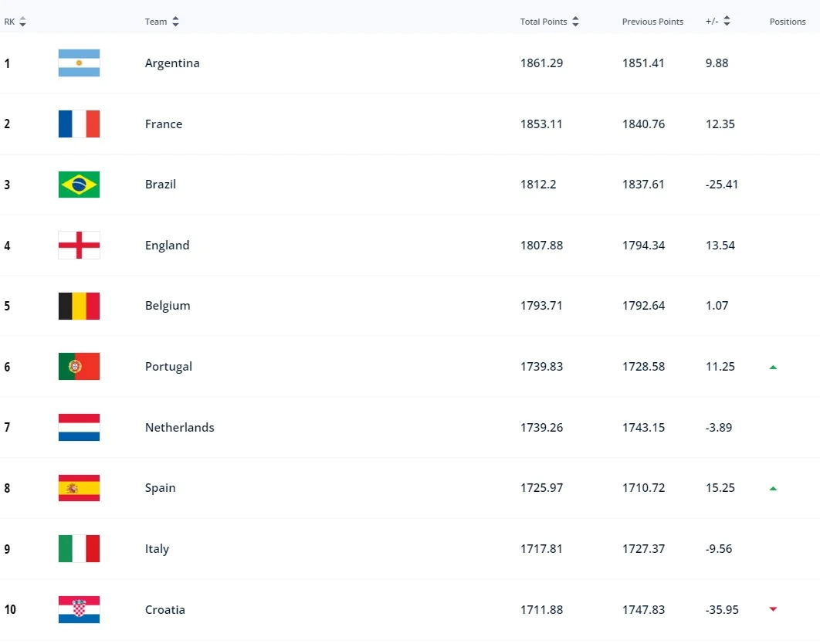Click Croatia's red down-arrow position indicator
Image resolution: width=820 pixels, height=644 pixels.
coord(773,610)
